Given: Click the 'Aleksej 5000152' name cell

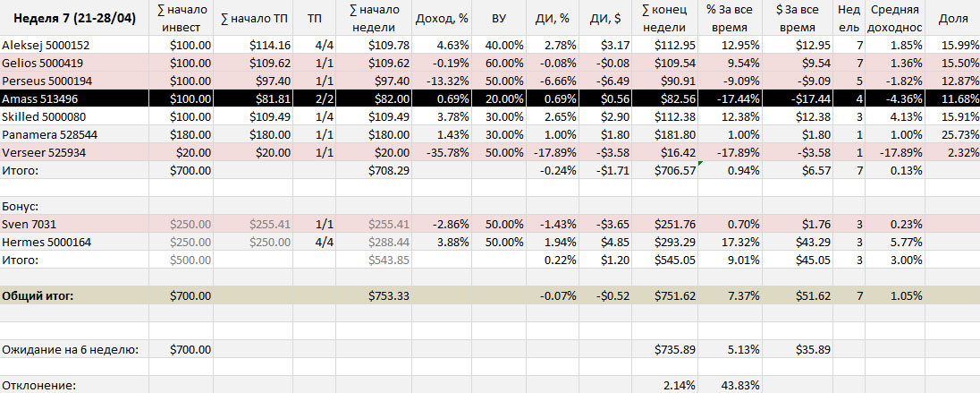Looking at the screenshot, I should [46, 45].
